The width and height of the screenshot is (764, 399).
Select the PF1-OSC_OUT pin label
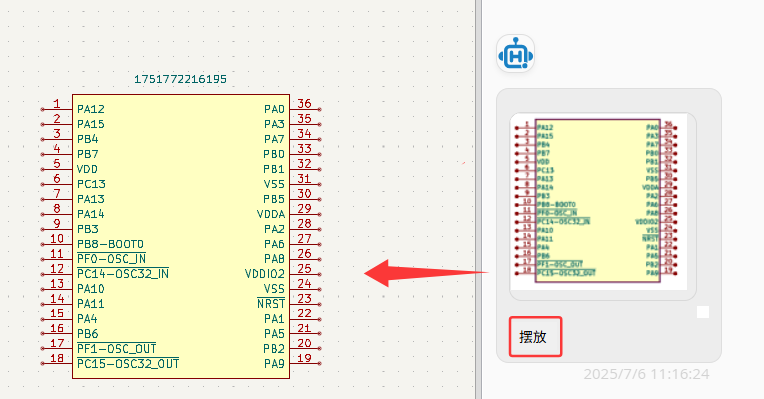(x=116, y=349)
